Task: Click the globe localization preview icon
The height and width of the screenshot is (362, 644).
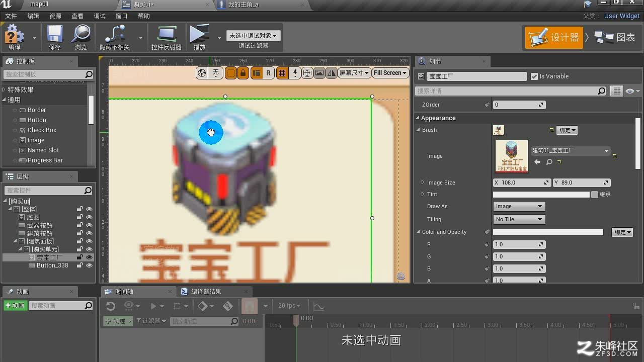Action: pos(202,73)
